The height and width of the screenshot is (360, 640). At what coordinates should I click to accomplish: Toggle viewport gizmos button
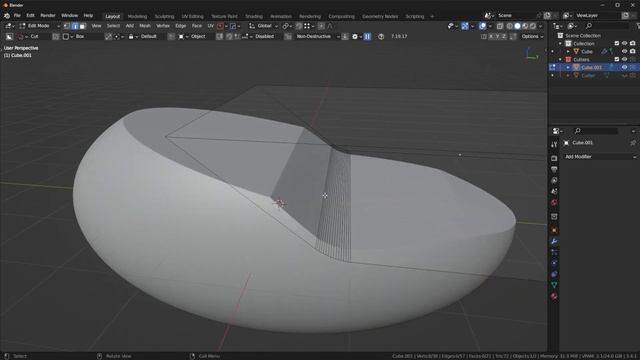coord(465,26)
